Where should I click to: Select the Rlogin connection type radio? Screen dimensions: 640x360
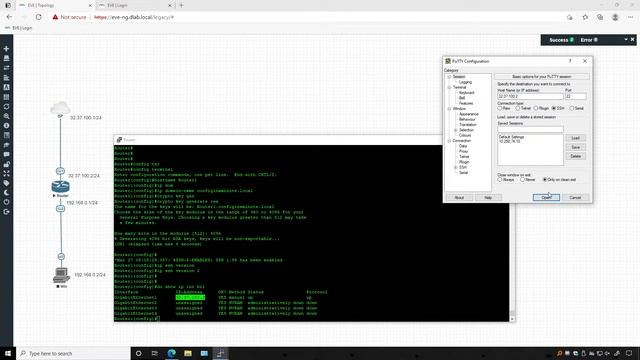[x=536, y=109]
